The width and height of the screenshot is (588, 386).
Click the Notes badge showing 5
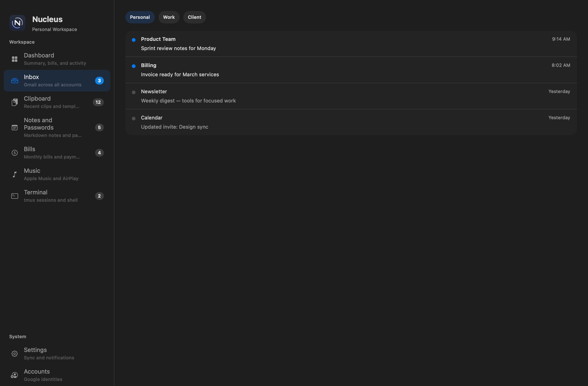point(99,128)
